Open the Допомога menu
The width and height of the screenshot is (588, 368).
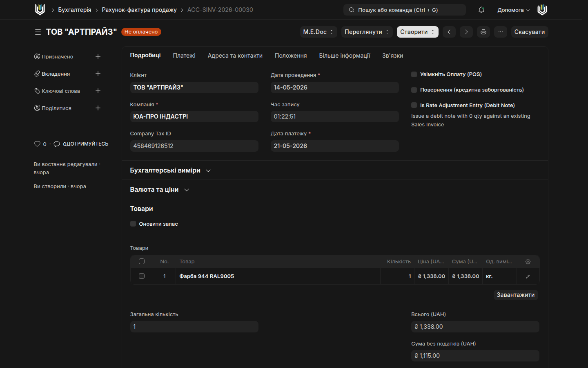[513, 10]
